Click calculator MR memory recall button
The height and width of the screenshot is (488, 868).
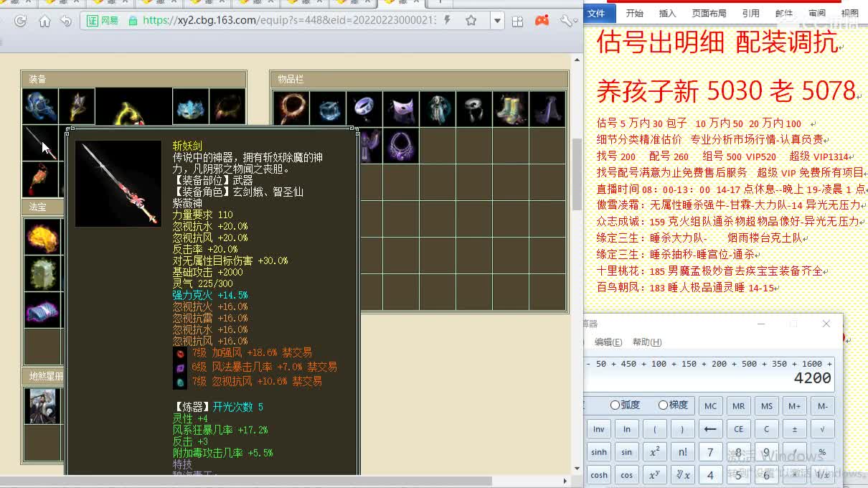[x=738, y=405]
